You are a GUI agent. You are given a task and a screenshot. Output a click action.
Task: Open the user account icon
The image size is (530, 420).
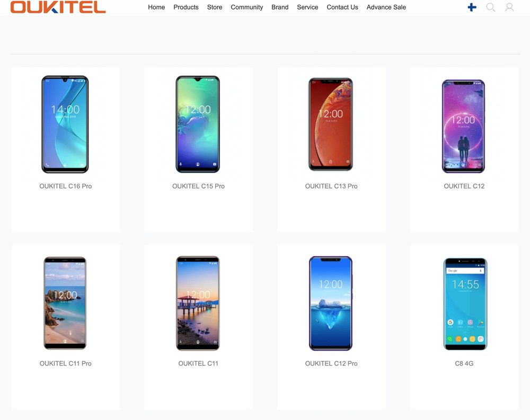tap(509, 7)
